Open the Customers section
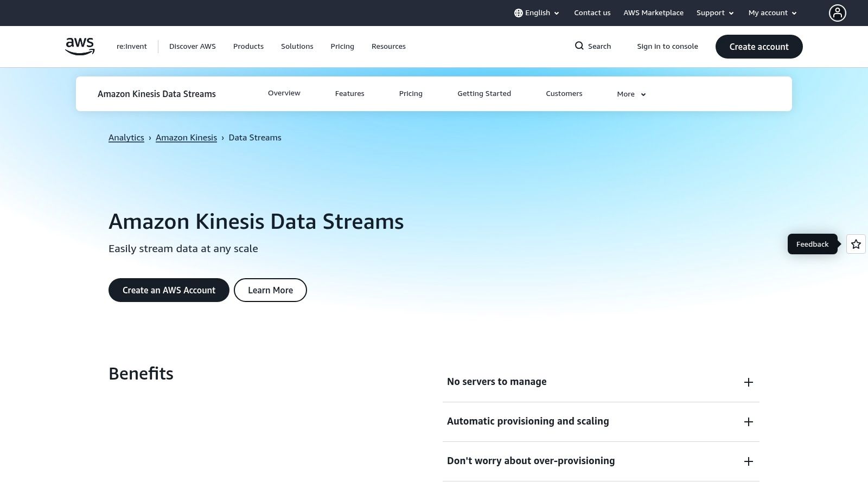This screenshot has height=488, width=868. pos(564,93)
